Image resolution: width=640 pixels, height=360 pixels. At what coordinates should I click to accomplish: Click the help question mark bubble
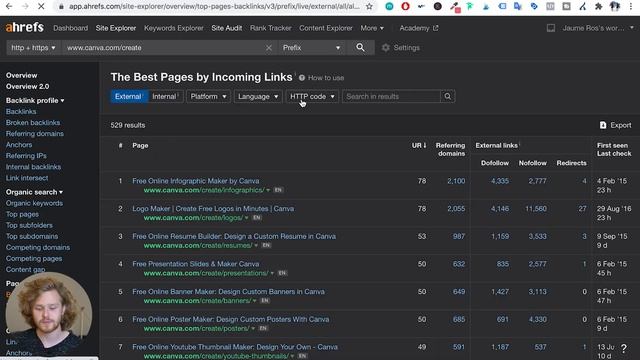coord(624,348)
